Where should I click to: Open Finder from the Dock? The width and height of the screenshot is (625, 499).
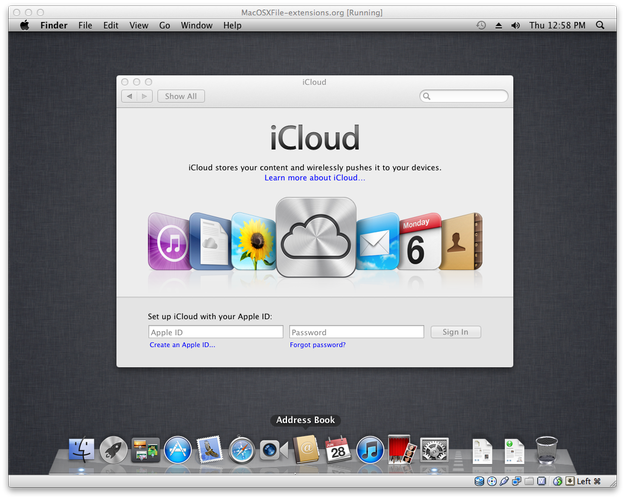coord(82,450)
